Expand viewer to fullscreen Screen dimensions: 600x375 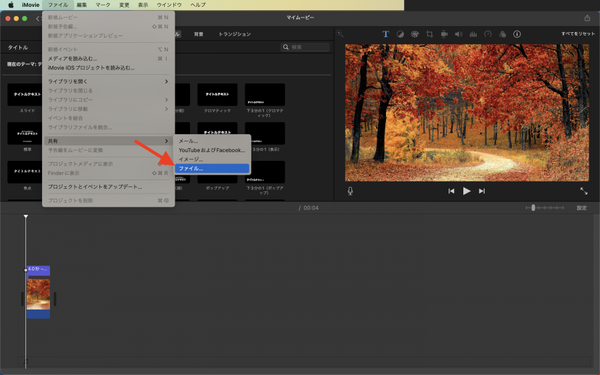584,191
